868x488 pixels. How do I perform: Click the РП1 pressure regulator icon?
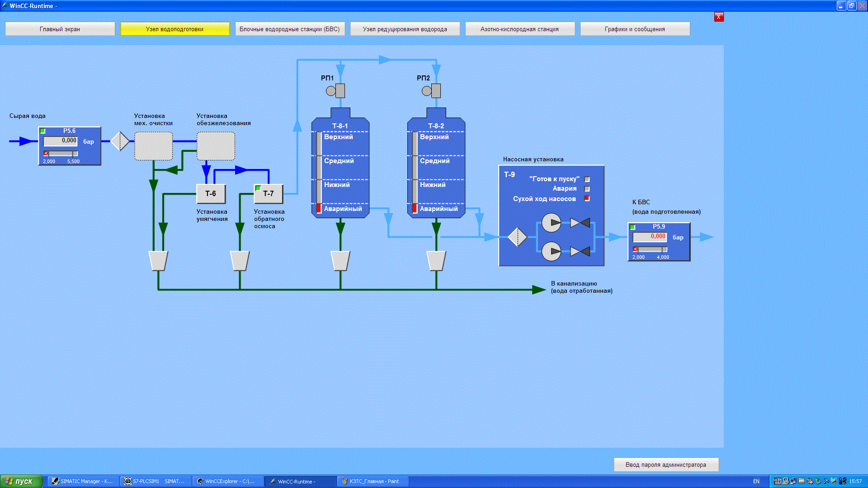point(335,90)
